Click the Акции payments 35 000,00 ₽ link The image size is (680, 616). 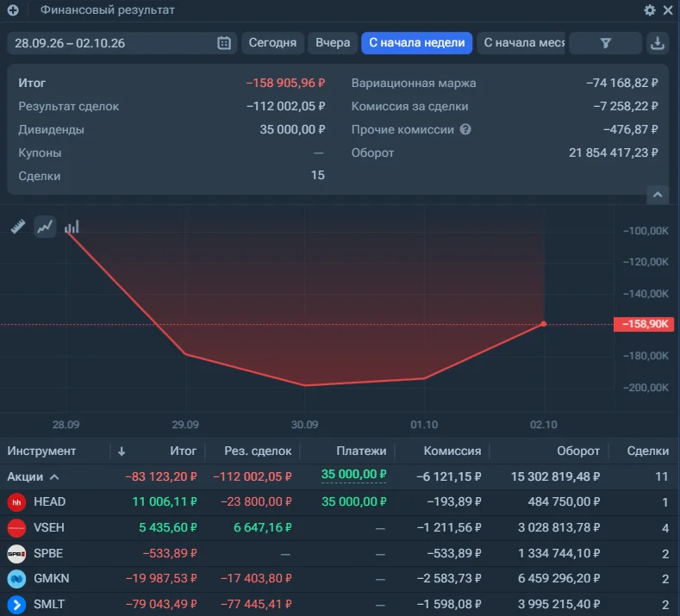353,475
